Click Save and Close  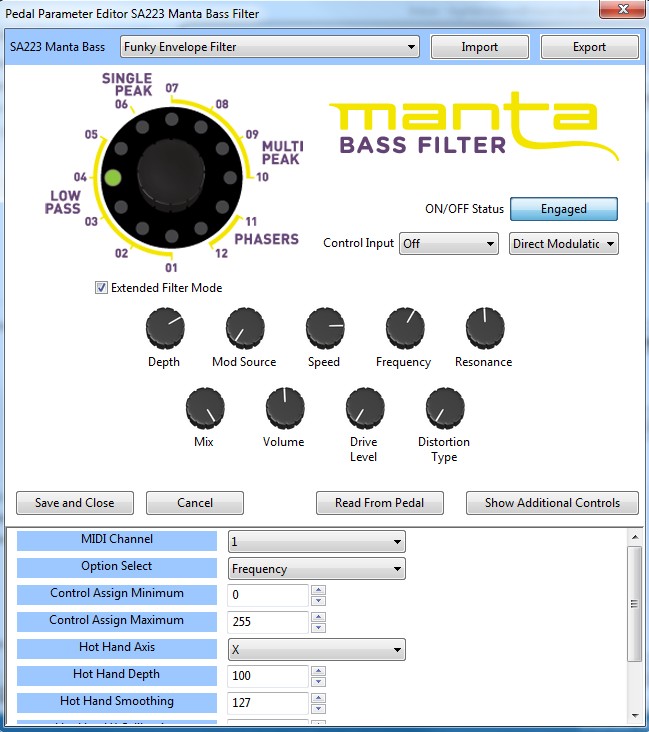(75, 503)
